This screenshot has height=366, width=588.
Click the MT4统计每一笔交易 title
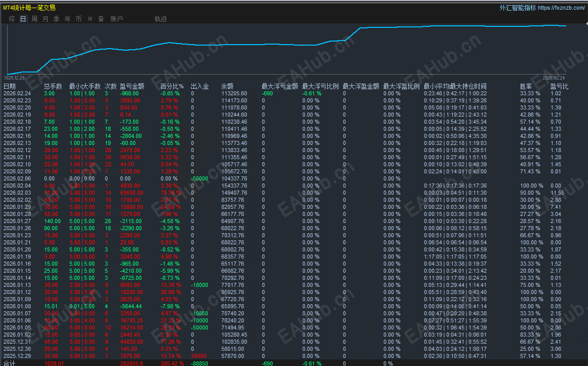point(29,8)
